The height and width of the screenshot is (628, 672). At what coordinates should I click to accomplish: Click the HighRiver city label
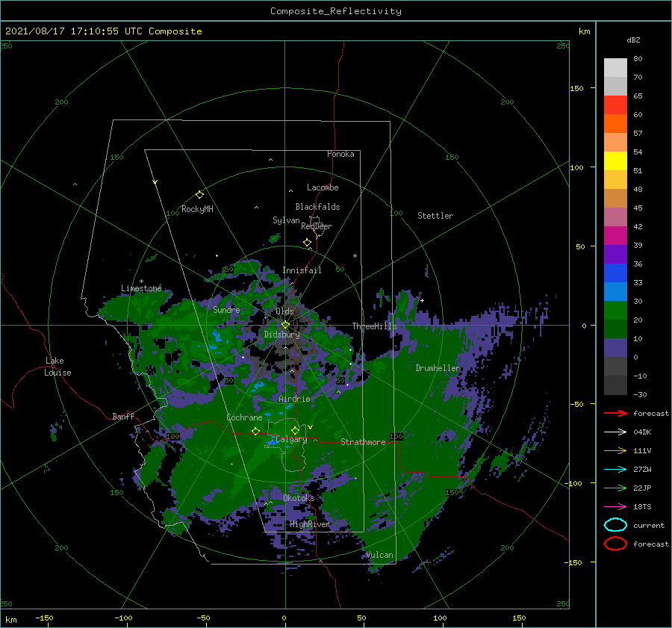click(x=309, y=524)
